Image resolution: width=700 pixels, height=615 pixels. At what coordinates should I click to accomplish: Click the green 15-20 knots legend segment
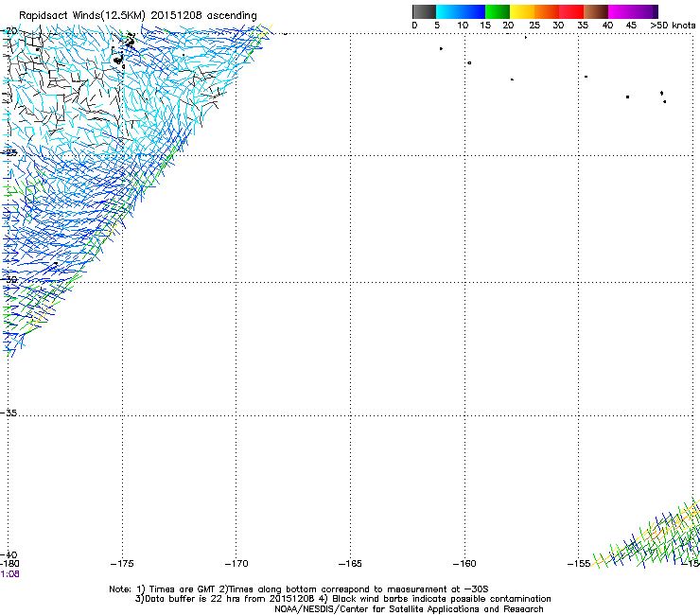pos(498,11)
